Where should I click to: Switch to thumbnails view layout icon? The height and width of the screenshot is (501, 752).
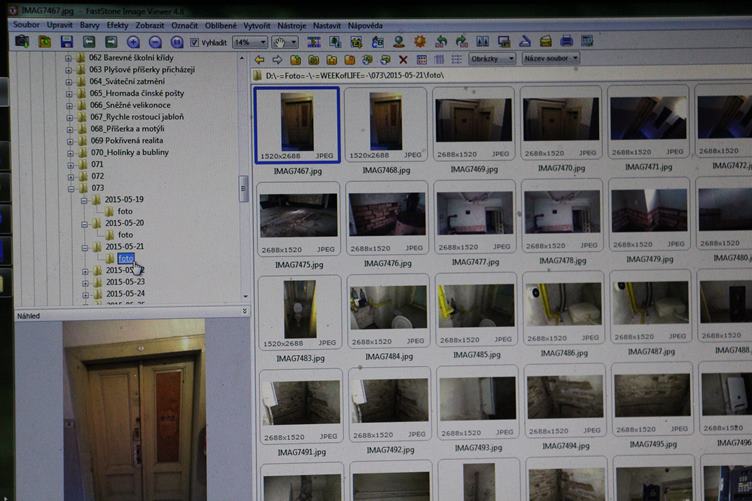coord(422,59)
